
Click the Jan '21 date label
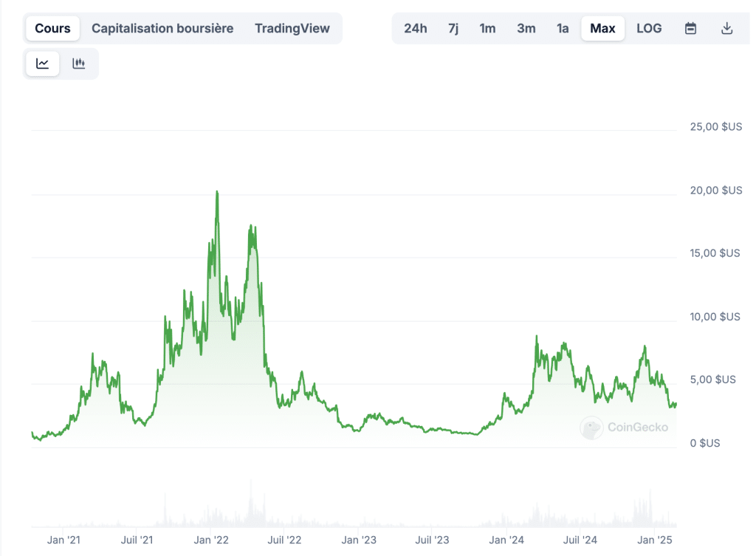click(63, 540)
